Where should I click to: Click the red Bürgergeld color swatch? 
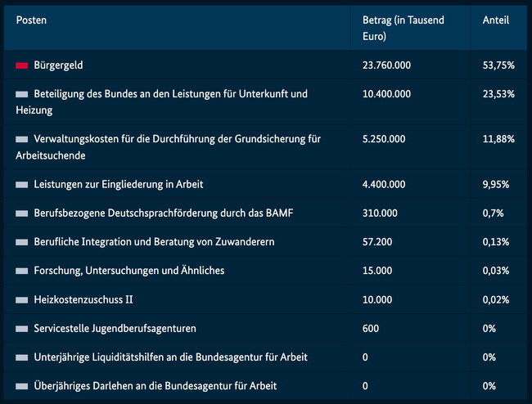tap(22, 65)
